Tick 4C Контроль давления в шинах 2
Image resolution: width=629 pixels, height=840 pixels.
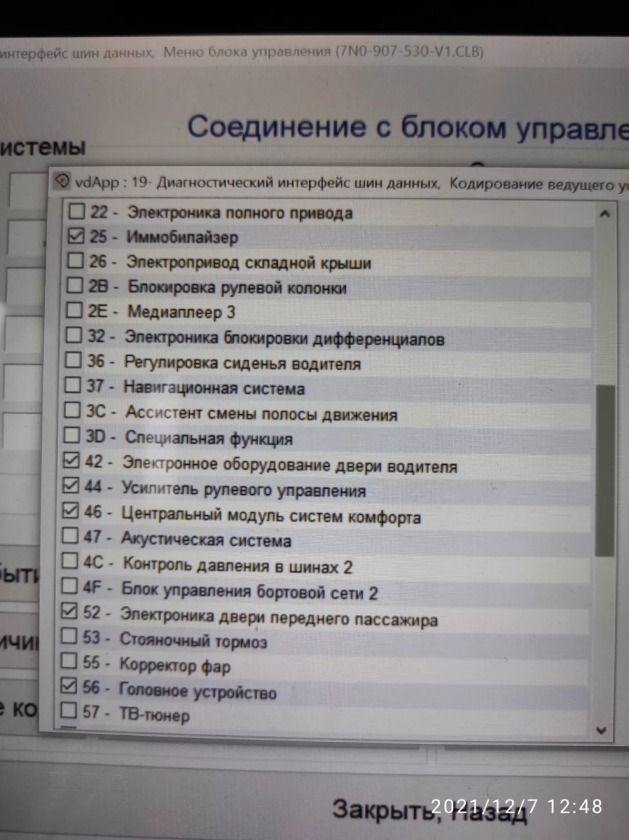click(70, 560)
